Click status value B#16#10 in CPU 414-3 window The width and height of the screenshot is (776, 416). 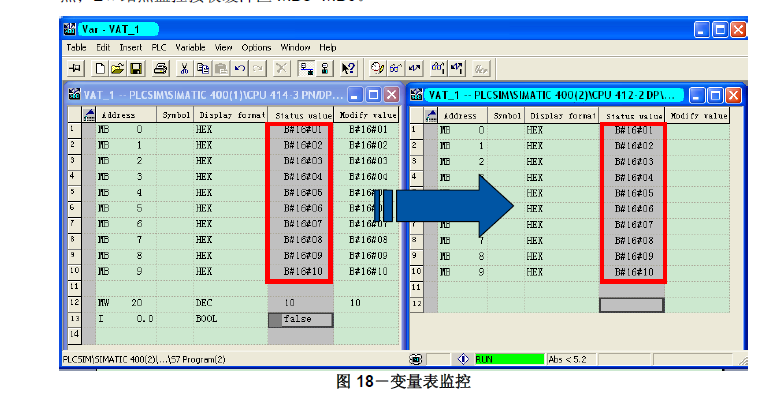(303, 272)
